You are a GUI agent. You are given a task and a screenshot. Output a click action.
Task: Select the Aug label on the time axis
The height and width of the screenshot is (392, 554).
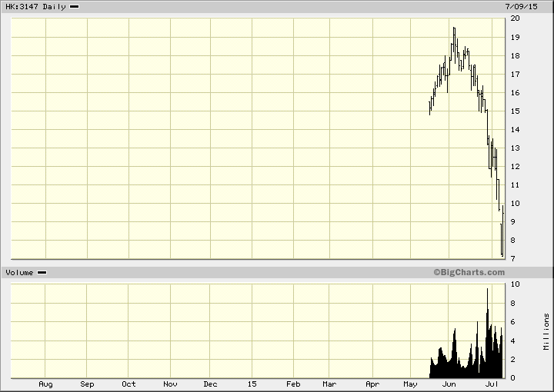point(45,384)
